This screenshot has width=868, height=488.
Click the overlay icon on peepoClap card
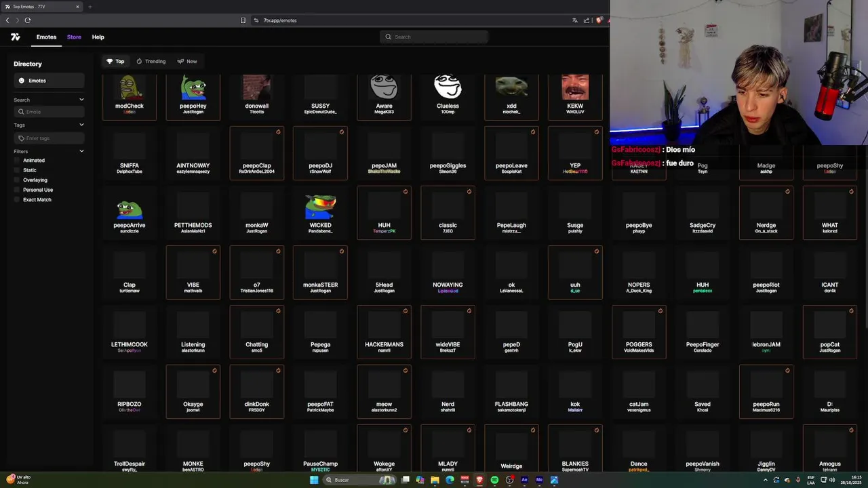(x=278, y=131)
